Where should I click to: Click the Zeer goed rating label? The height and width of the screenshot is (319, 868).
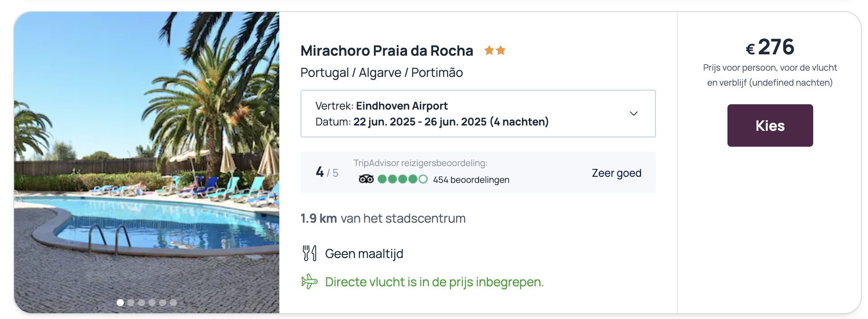pyautogui.click(x=617, y=173)
